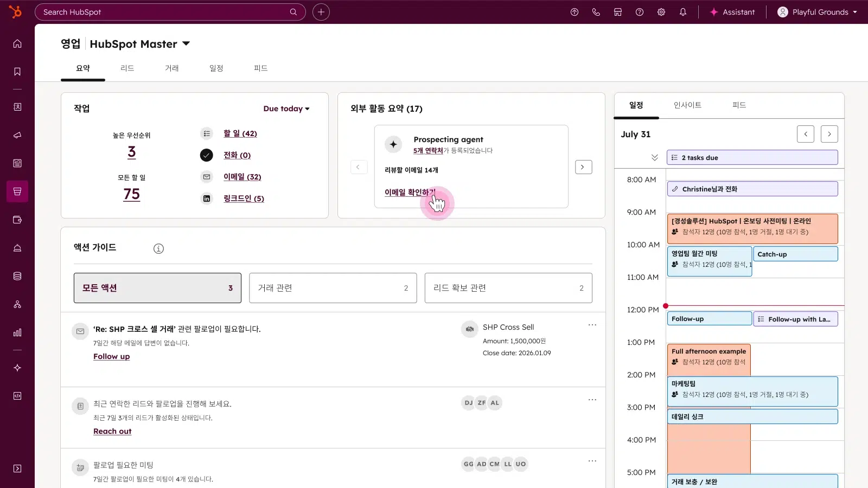Go to the next outbound activity card
Image resolution: width=868 pixels, height=488 pixels.
[583, 167]
